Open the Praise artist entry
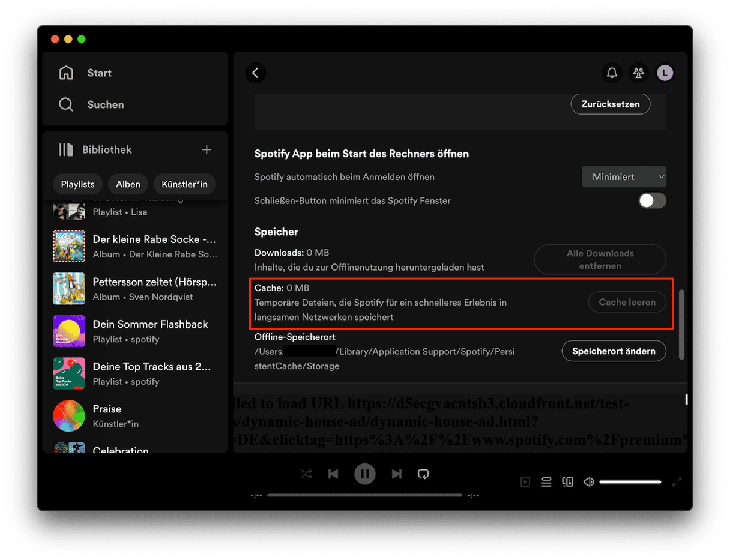Screen dimensions: 730x560 click(x=136, y=416)
